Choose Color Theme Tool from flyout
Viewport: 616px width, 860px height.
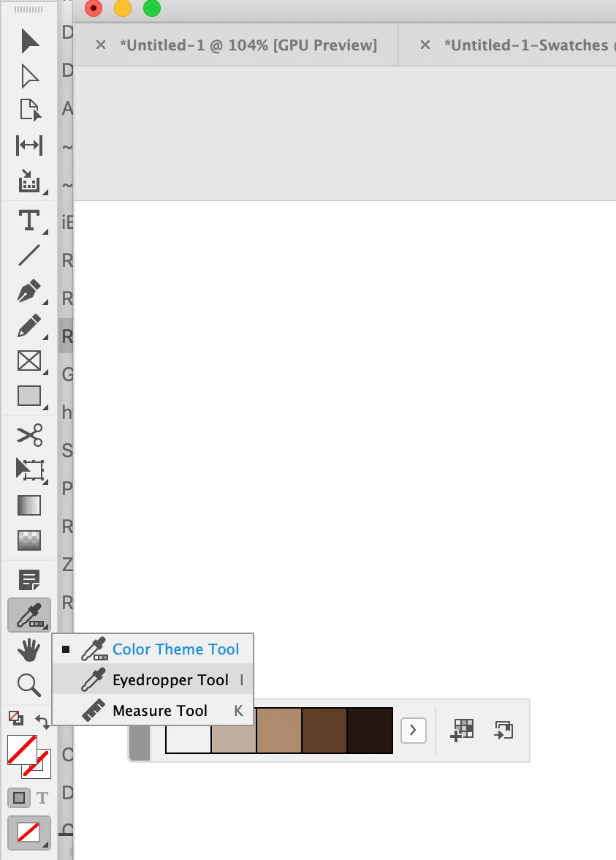pyautogui.click(x=153, y=649)
